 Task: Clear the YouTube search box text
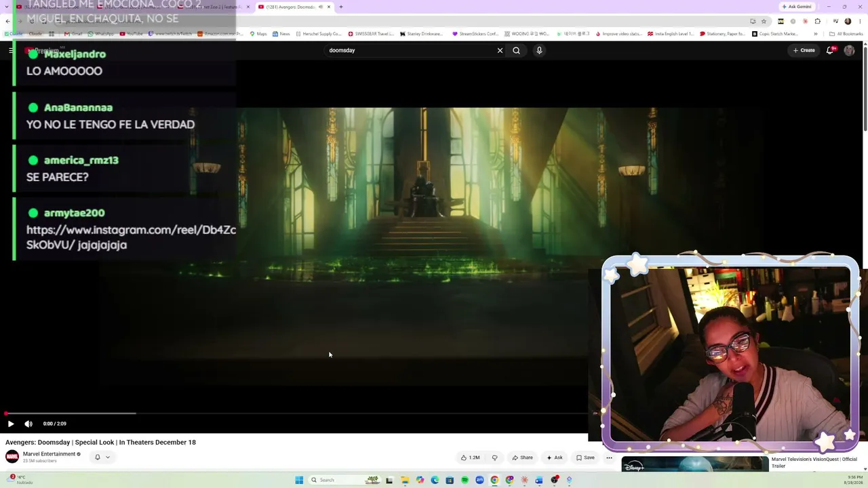coord(500,50)
